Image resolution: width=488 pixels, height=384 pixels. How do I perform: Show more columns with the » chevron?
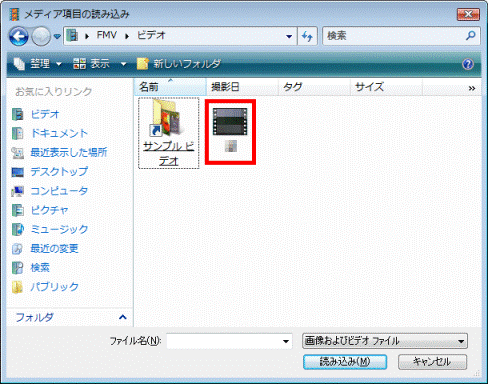coord(472,88)
